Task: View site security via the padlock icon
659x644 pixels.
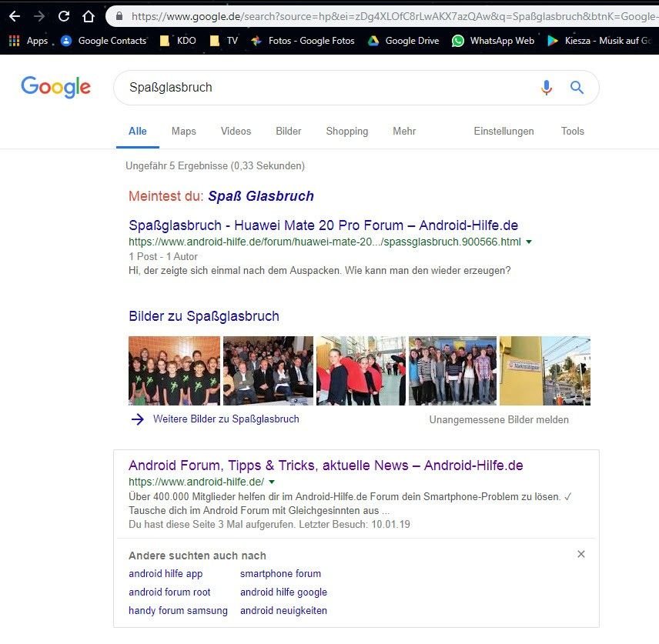Action: coord(119,16)
